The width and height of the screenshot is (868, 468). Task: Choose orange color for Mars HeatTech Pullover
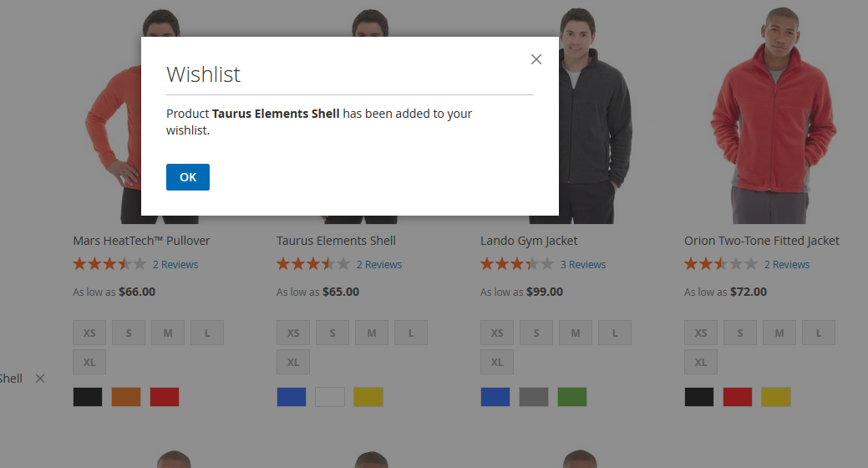[126, 397]
